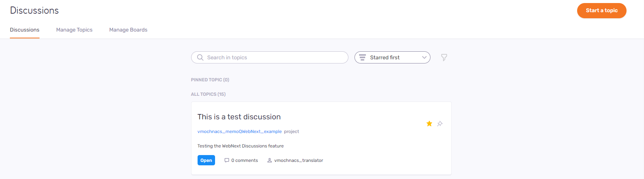Screen dimensions: 644x179
Task: Open the 'This is a test discussion' topic
Action: [239, 117]
